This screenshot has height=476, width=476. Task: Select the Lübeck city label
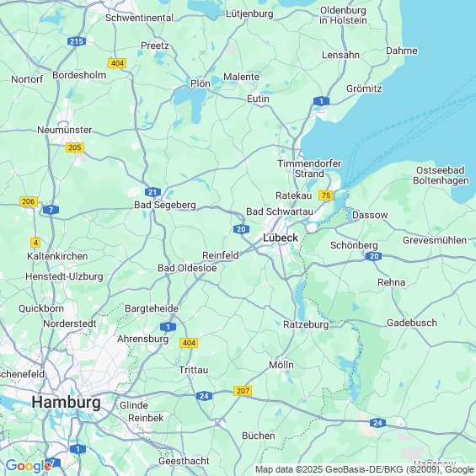(281, 238)
